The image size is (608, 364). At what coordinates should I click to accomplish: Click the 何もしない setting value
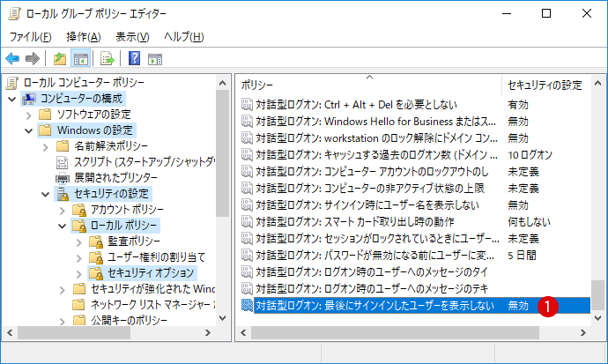pos(529,222)
